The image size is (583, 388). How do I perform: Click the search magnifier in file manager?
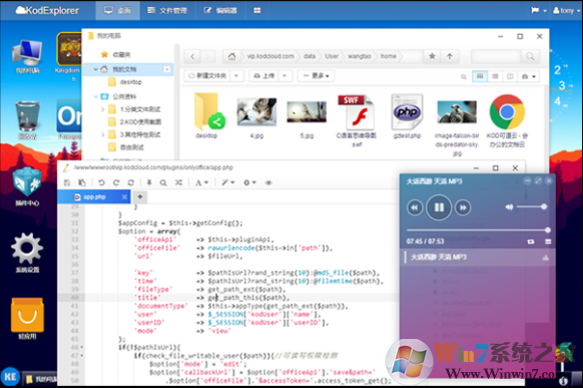(530, 56)
